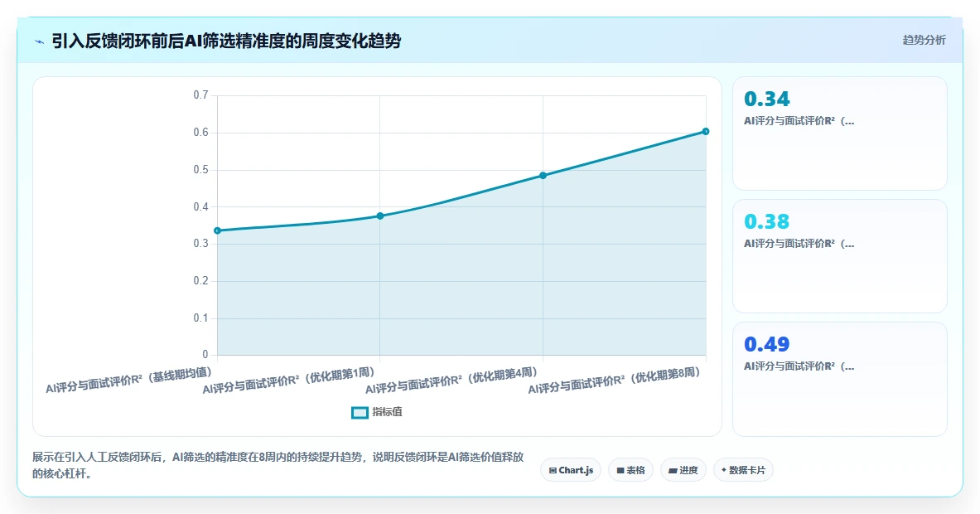Click the 优化期第1周 x-axis label
Image resolution: width=980 pixels, height=514 pixels.
289,381
